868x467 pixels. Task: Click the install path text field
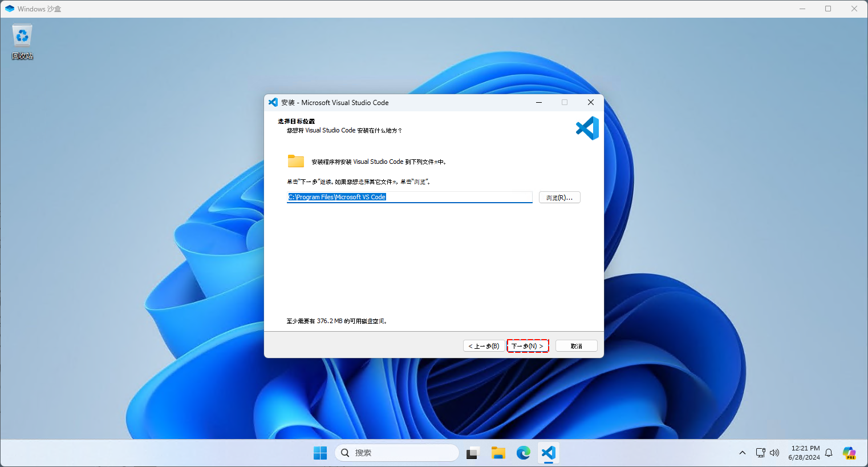click(x=409, y=197)
